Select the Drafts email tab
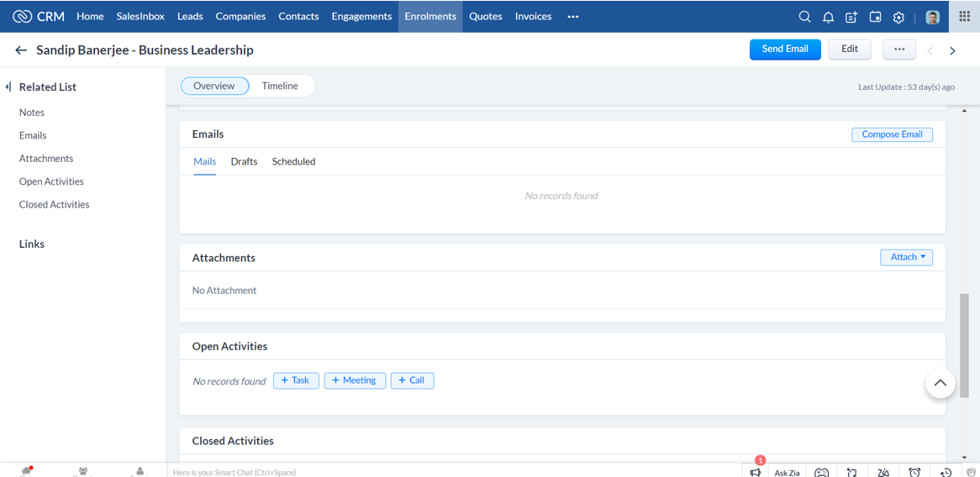This screenshot has width=980, height=477. (x=244, y=161)
